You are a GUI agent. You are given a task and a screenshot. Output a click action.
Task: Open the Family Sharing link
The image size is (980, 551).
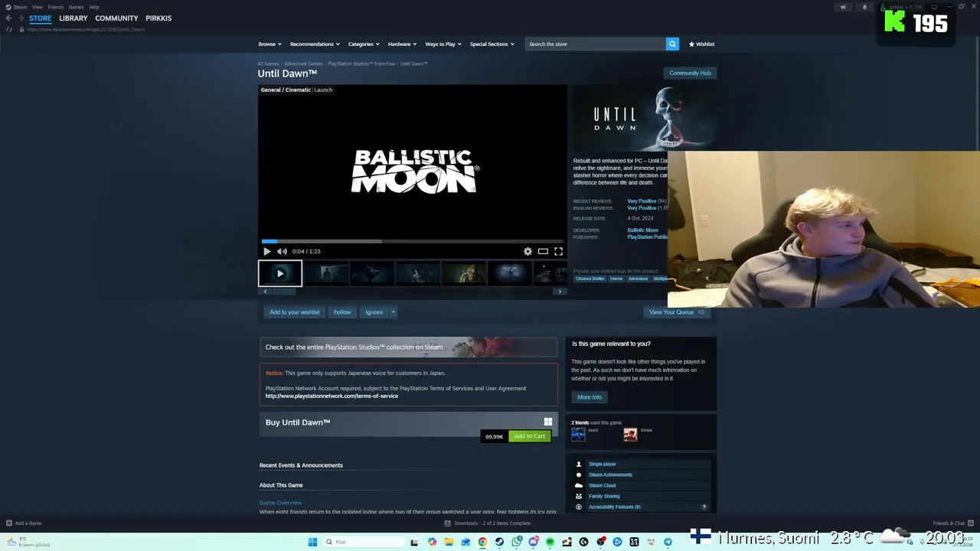604,496
